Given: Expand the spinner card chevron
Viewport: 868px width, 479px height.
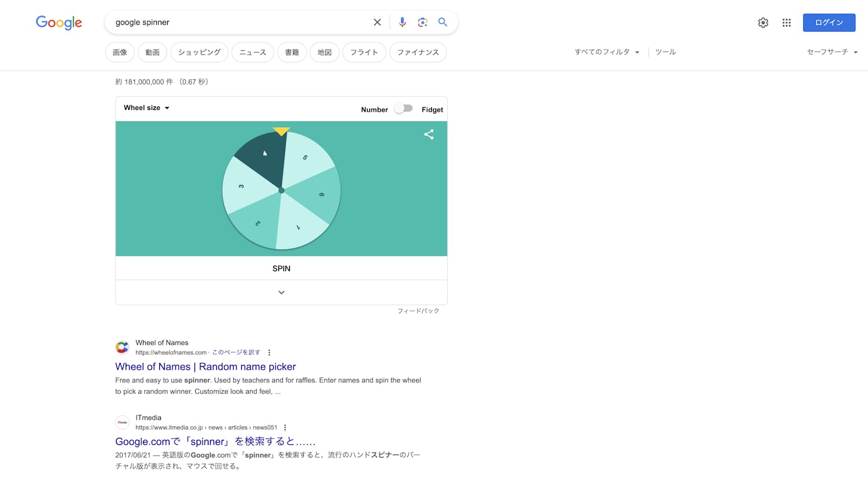Looking at the screenshot, I should coord(281,293).
